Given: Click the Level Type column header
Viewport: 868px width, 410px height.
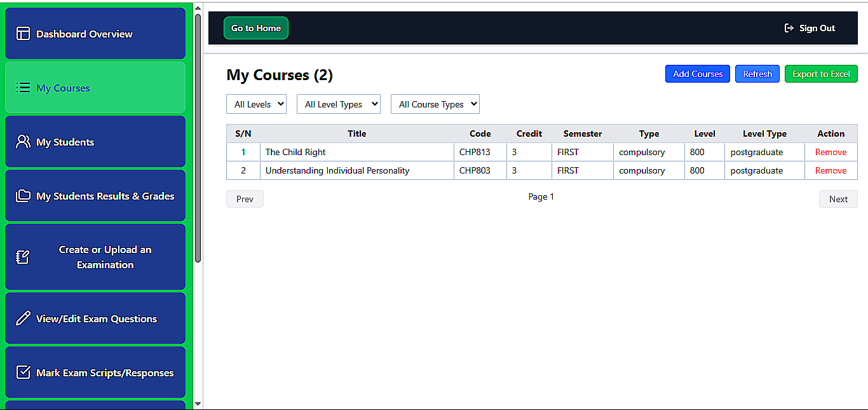Looking at the screenshot, I should pyautogui.click(x=764, y=133).
